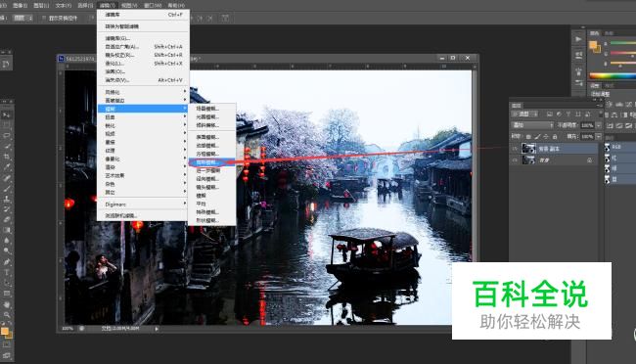
Task: Select the Shape tool
Action: point(7,294)
